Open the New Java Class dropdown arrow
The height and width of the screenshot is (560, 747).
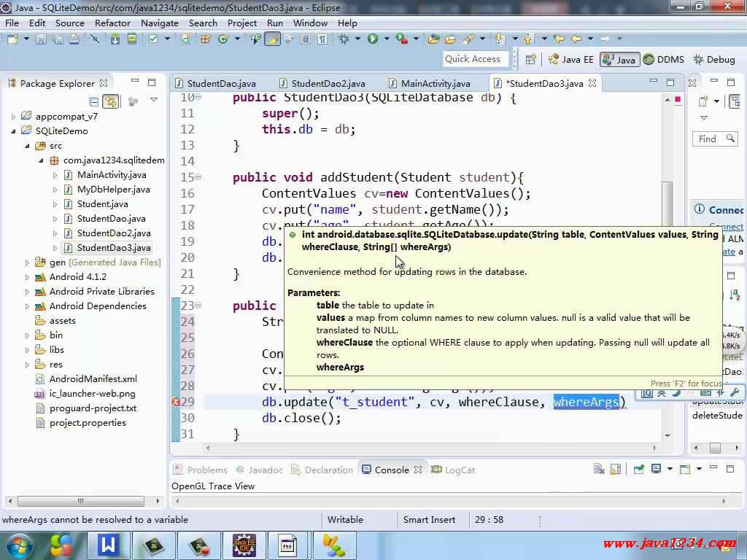point(237,39)
